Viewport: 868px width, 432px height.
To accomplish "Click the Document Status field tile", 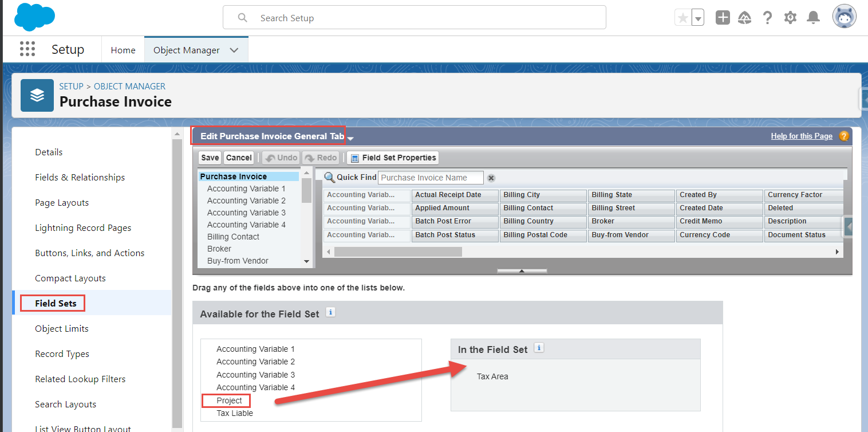I will tap(804, 235).
